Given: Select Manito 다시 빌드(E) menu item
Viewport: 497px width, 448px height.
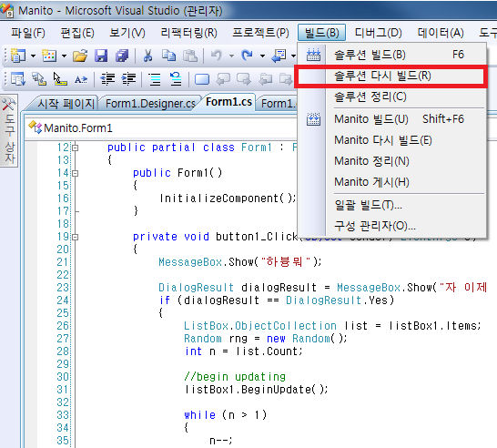Looking at the screenshot, I should tap(391, 140).
